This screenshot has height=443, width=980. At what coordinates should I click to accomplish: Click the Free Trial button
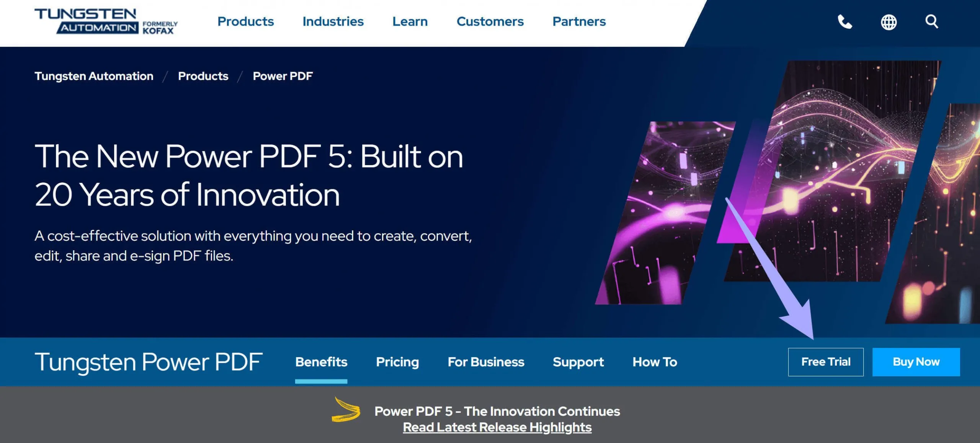[826, 362]
